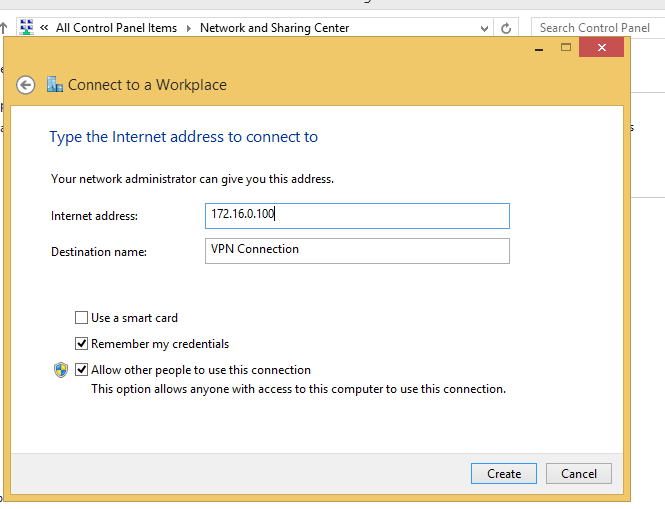The image size is (665, 509).
Task: Show hidden breadcrumb locations via double chevron
Action: (44, 28)
